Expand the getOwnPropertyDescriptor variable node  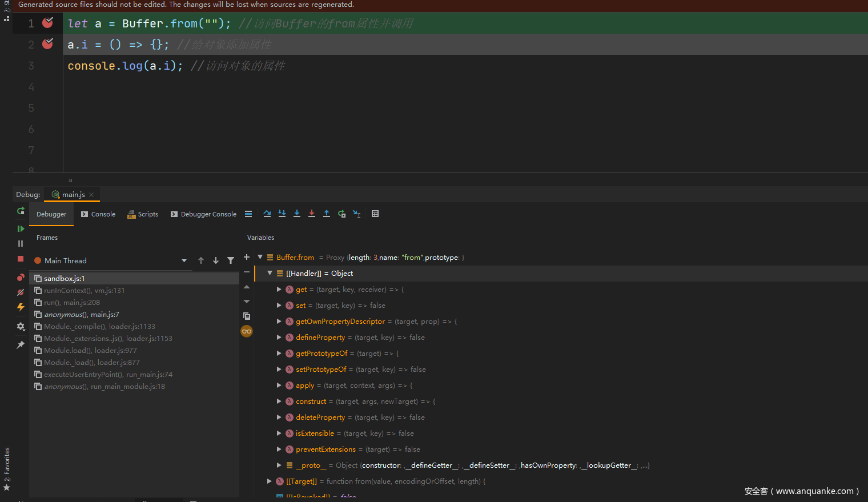click(x=279, y=322)
